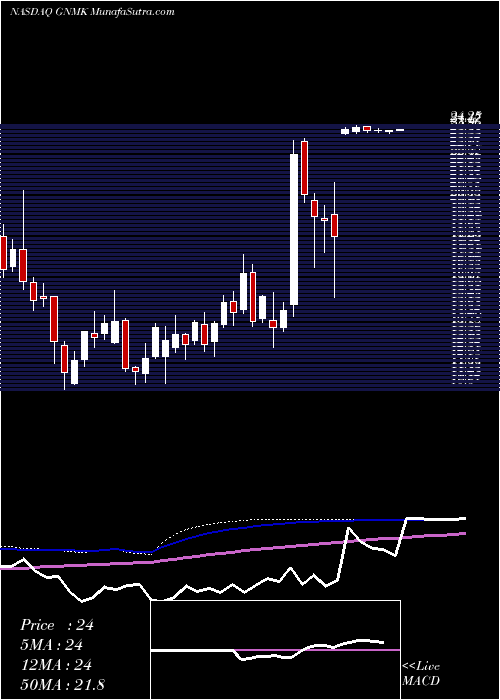Viewport: 500px width, 700px height.
Task: Click the 'Price : 24' readout
Action: coord(57,625)
